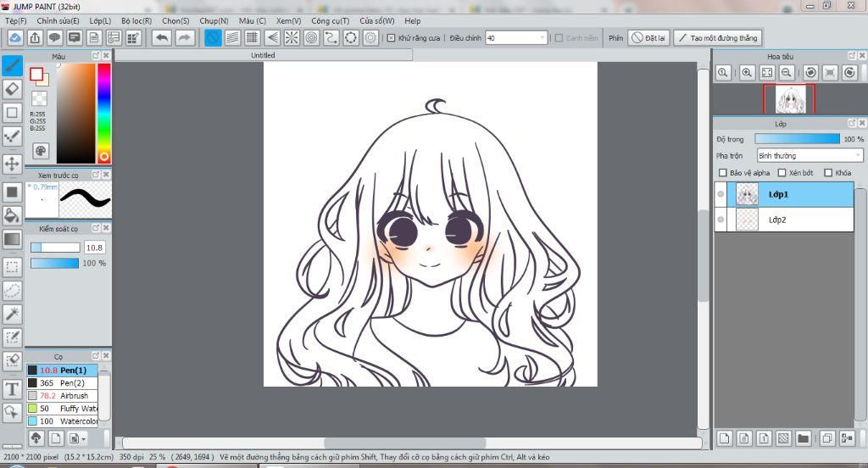Viewport: 868px width, 468px height.
Task: Click the rainbow hue slider strip
Action: (104, 113)
